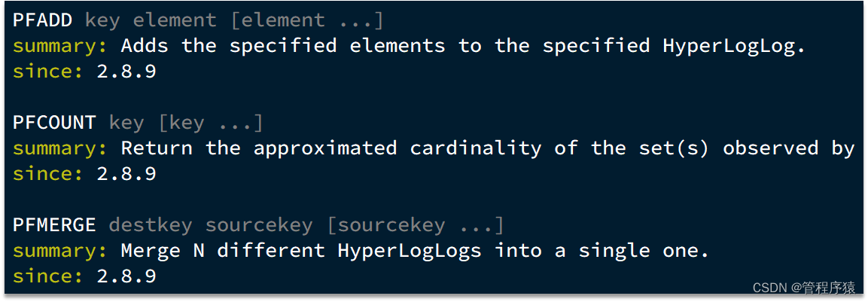
Task: Click the PFCOUNT command name
Action: click(x=54, y=123)
